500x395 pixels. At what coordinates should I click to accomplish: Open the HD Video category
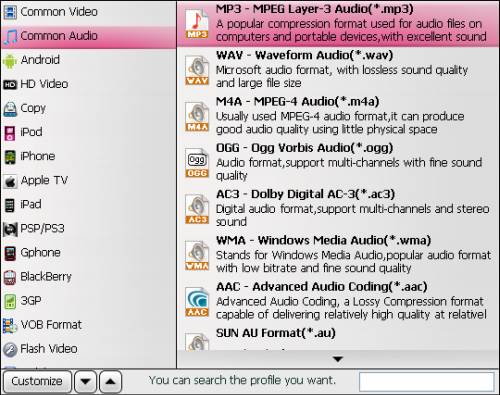tap(89, 84)
